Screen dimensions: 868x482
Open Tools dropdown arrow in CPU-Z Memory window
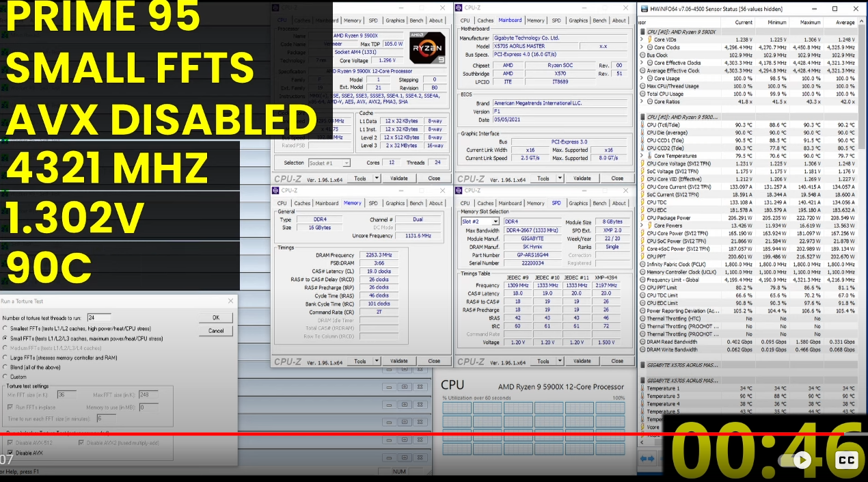pos(376,361)
